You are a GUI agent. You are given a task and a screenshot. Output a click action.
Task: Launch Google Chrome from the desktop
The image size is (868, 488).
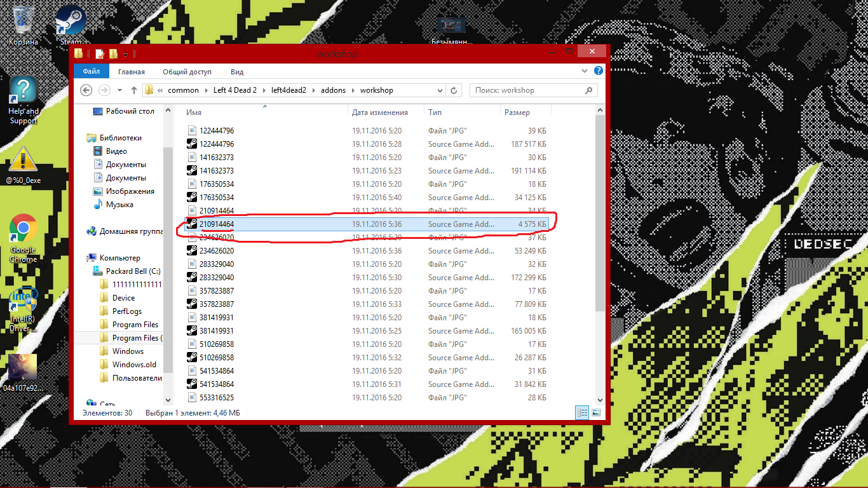(x=23, y=238)
